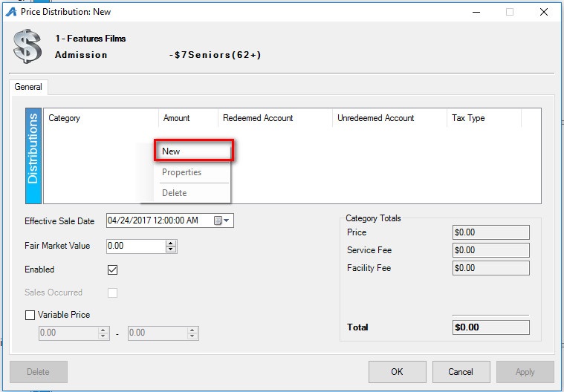564x392 pixels.
Task: Click the Category Totals group label
Action: [x=373, y=218]
